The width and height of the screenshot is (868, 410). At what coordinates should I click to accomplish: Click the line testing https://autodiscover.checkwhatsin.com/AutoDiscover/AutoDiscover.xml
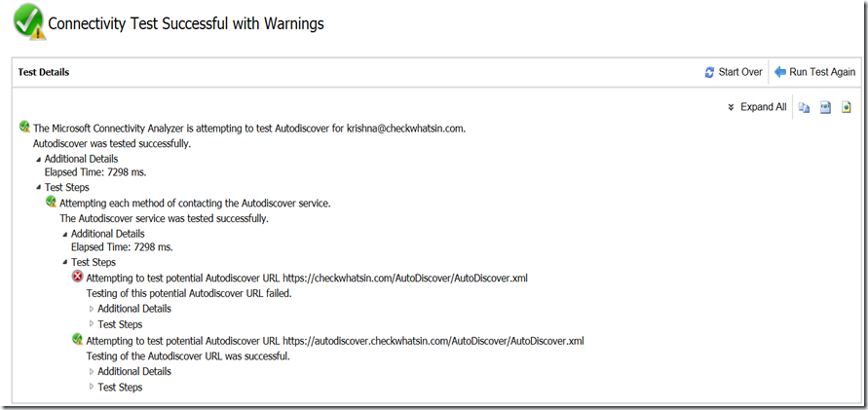tap(335, 341)
